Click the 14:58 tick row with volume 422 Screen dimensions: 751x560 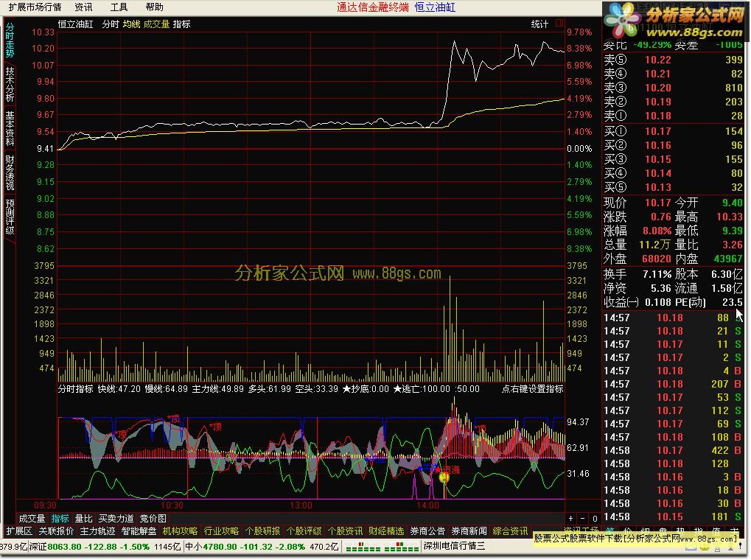point(673,450)
